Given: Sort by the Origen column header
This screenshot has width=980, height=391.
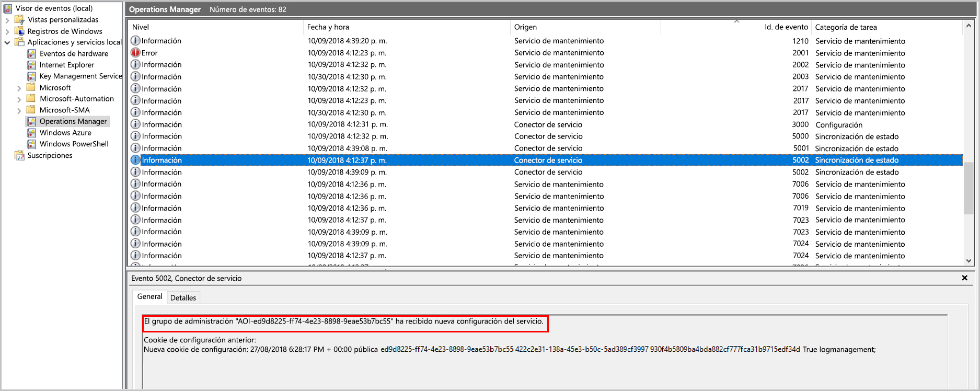Looking at the screenshot, I should tap(585, 27).
